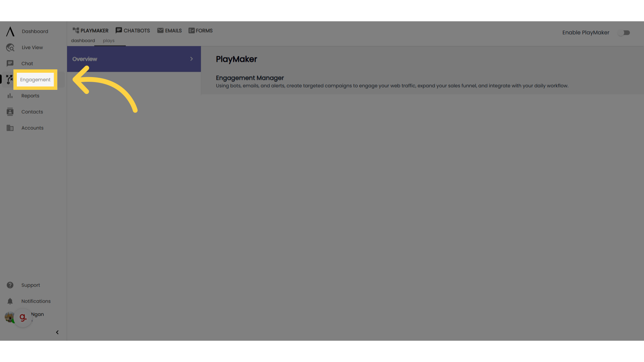Screen dimensions: 644x362
Task: Open the Dashboard section
Action: tap(35, 32)
